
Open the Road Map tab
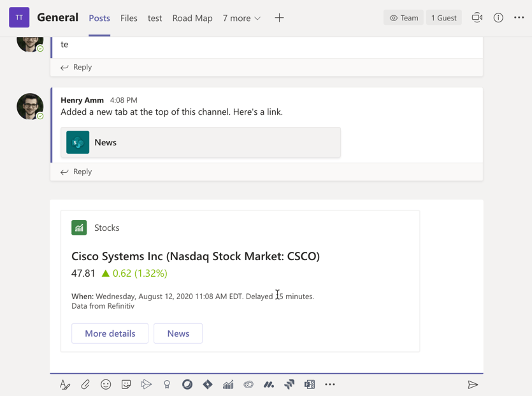pos(192,18)
